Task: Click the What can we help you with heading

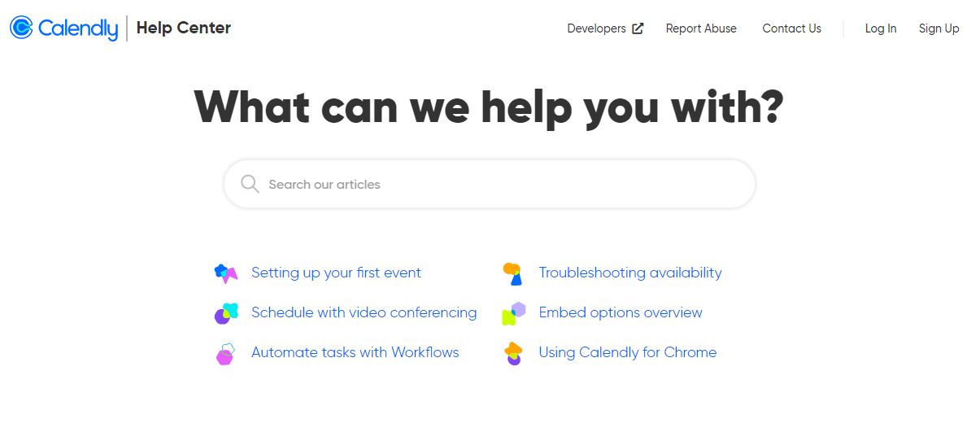Action: (x=489, y=107)
